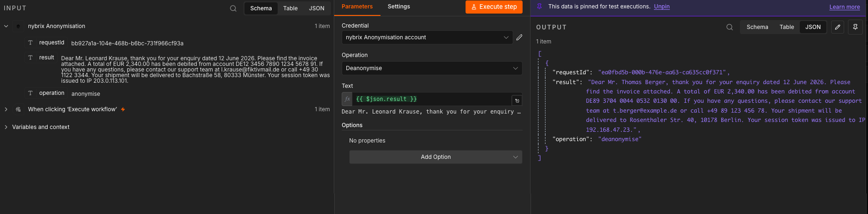
Task: Expand the 'When clicking Execute workflow' node
Action: pos(6,109)
